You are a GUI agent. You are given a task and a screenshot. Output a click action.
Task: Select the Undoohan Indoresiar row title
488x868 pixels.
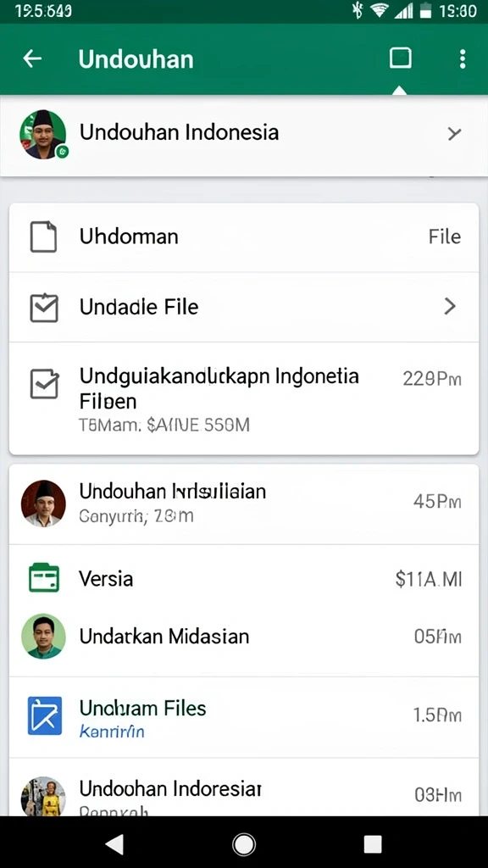tap(170, 787)
